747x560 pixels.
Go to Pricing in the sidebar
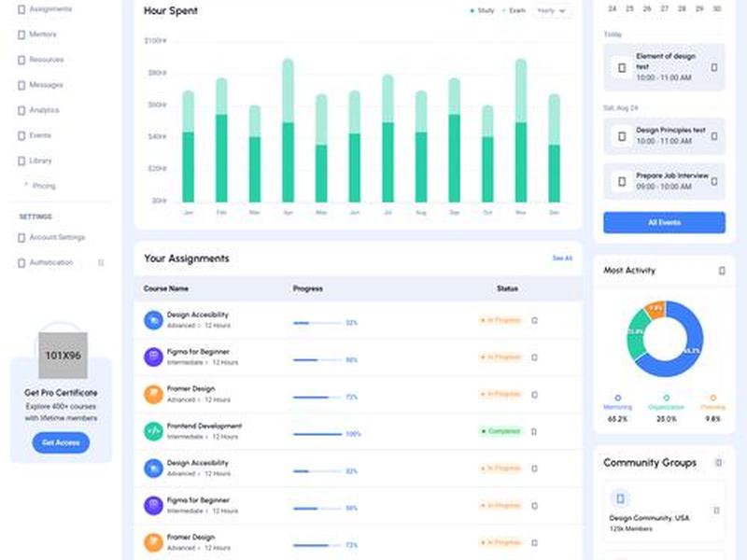point(44,186)
